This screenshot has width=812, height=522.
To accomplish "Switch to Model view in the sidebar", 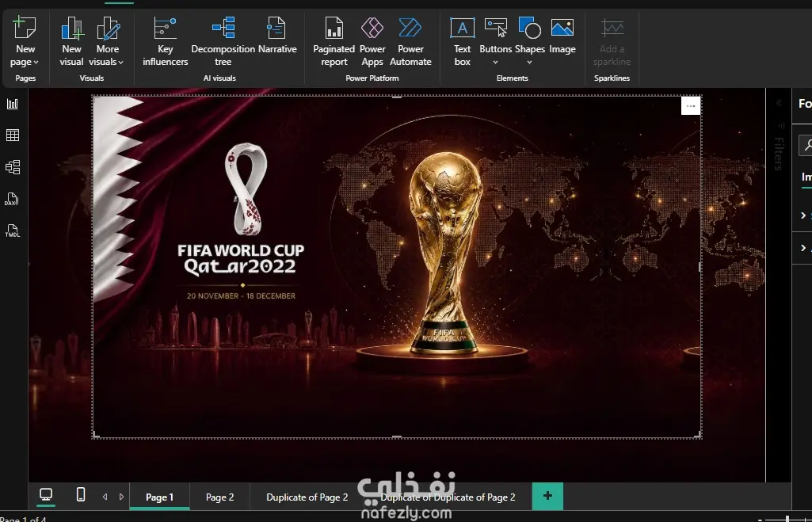I will tap(13, 167).
